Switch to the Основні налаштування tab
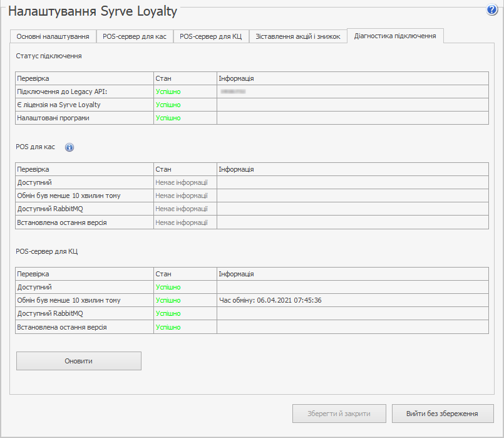Image resolution: width=504 pixels, height=438 pixels. pos(53,36)
